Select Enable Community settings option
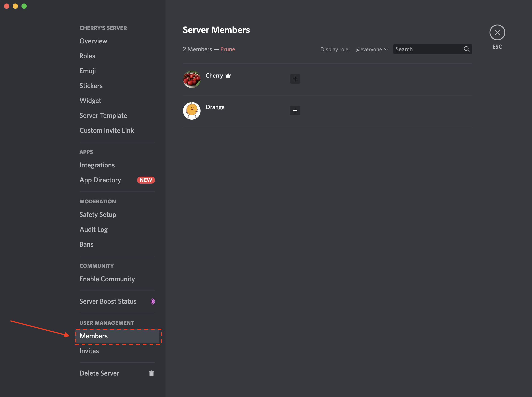The width and height of the screenshot is (532, 397). (107, 278)
